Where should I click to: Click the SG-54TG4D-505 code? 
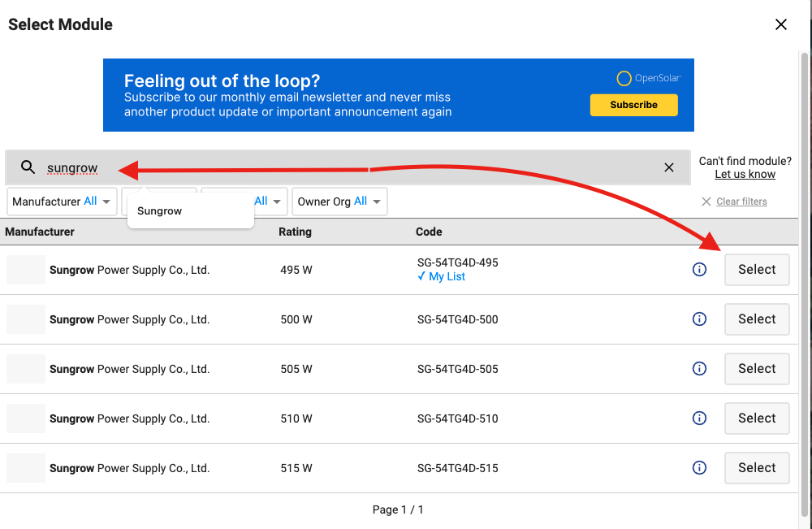tap(458, 369)
